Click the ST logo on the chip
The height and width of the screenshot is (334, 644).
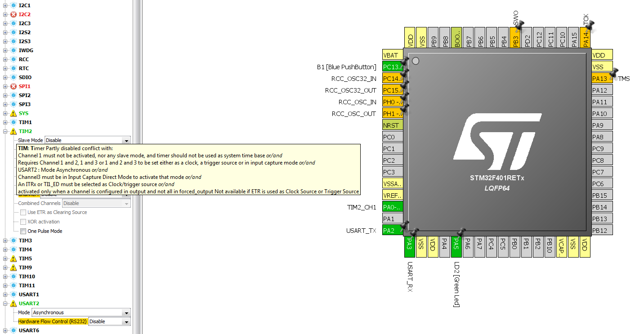[497, 140]
